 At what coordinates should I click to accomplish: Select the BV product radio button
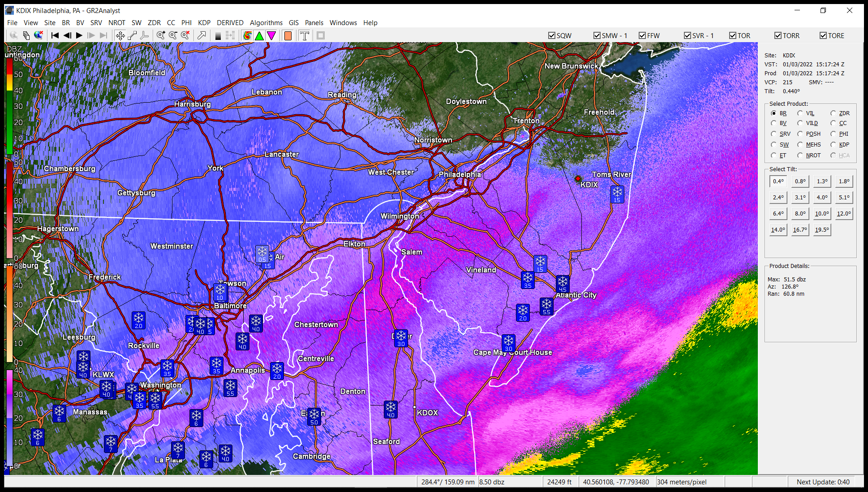(x=773, y=123)
